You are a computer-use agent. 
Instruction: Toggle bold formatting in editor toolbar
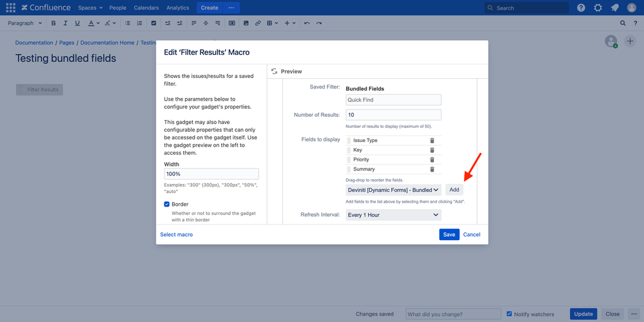pyautogui.click(x=54, y=23)
